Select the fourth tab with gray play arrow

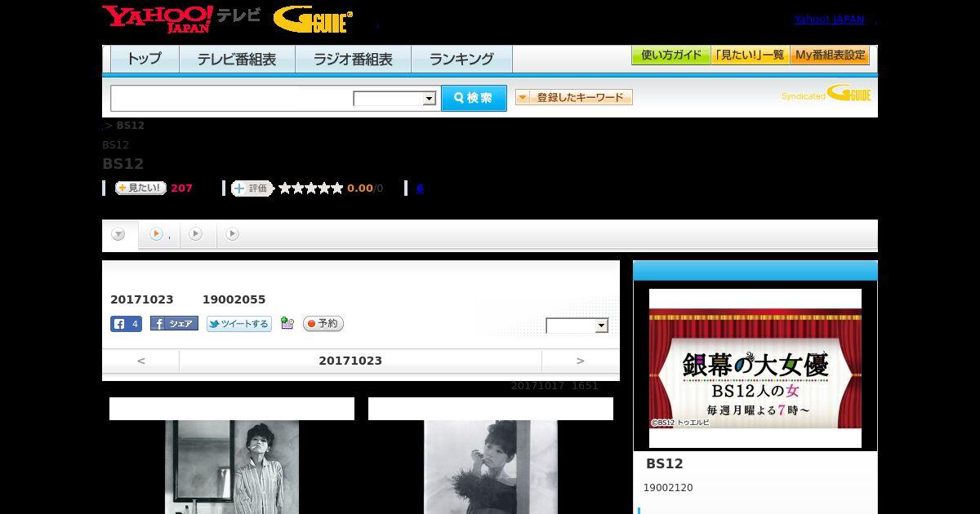[233, 234]
